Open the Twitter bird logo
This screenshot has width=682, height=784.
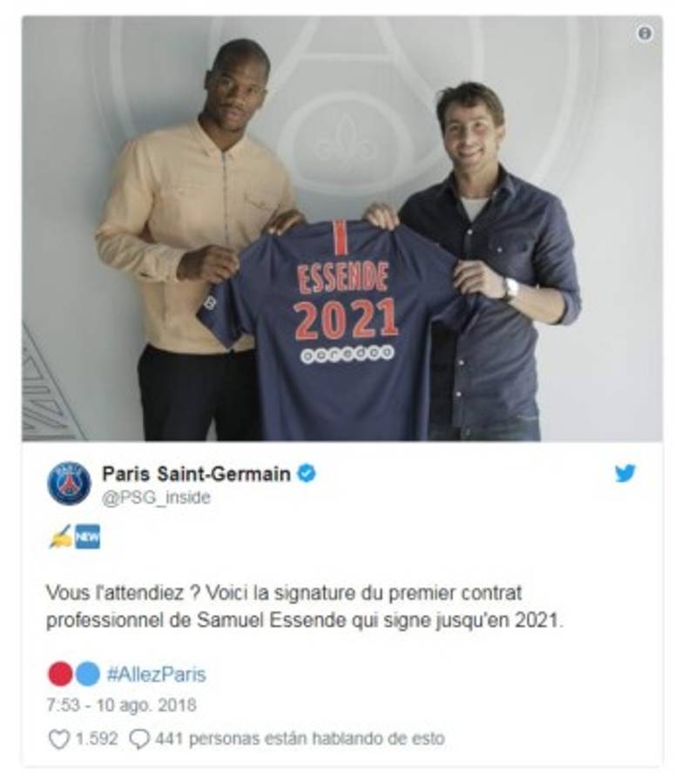coord(625,472)
